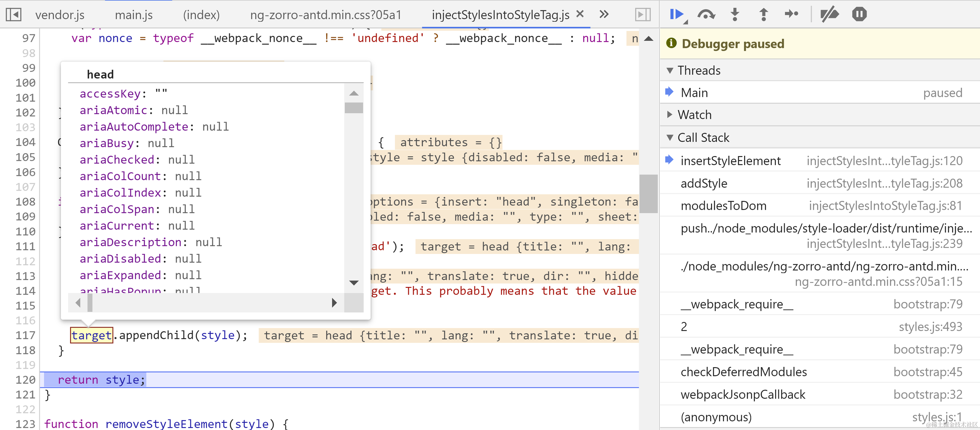Step into next function call
This screenshot has width=980, height=430.
coord(735,15)
